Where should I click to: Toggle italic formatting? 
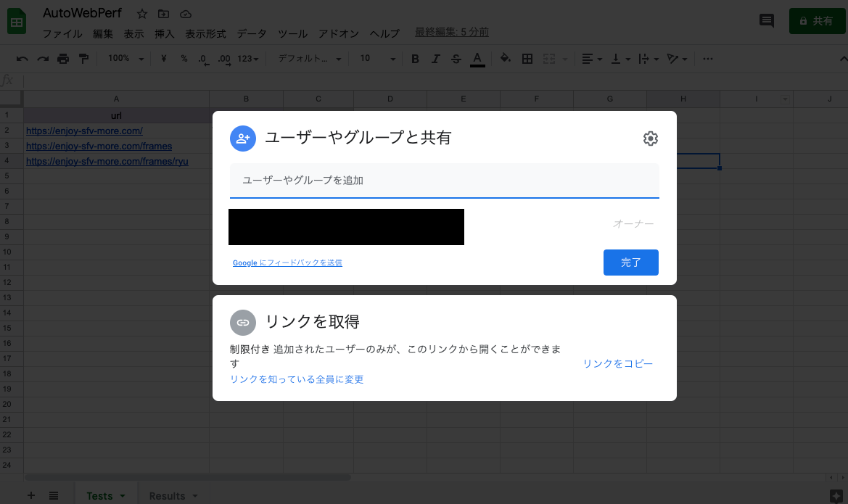point(435,59)
